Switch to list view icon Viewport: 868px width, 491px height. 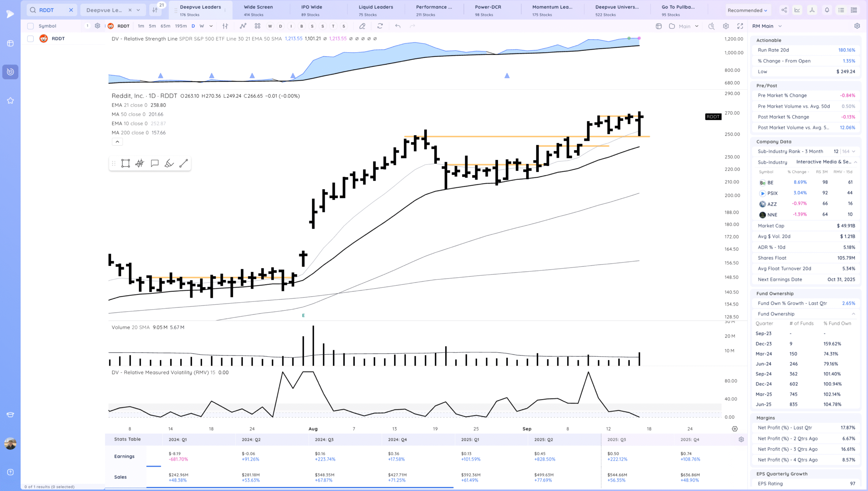pos(841,10)
